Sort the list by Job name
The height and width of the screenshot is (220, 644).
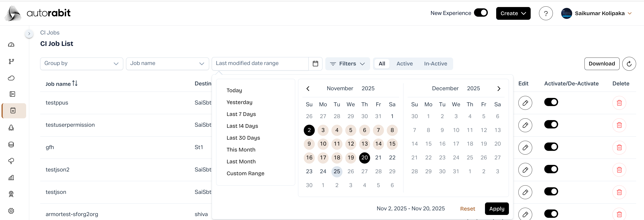pos(75,83)
